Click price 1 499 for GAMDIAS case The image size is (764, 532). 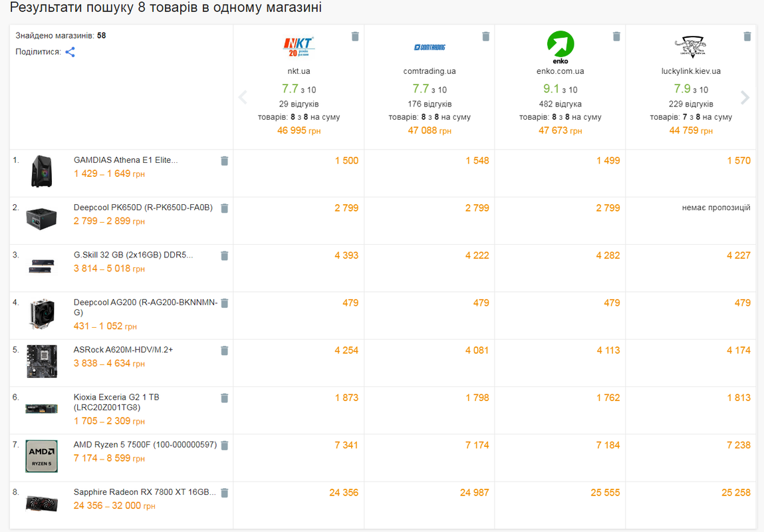click(608, 161)
